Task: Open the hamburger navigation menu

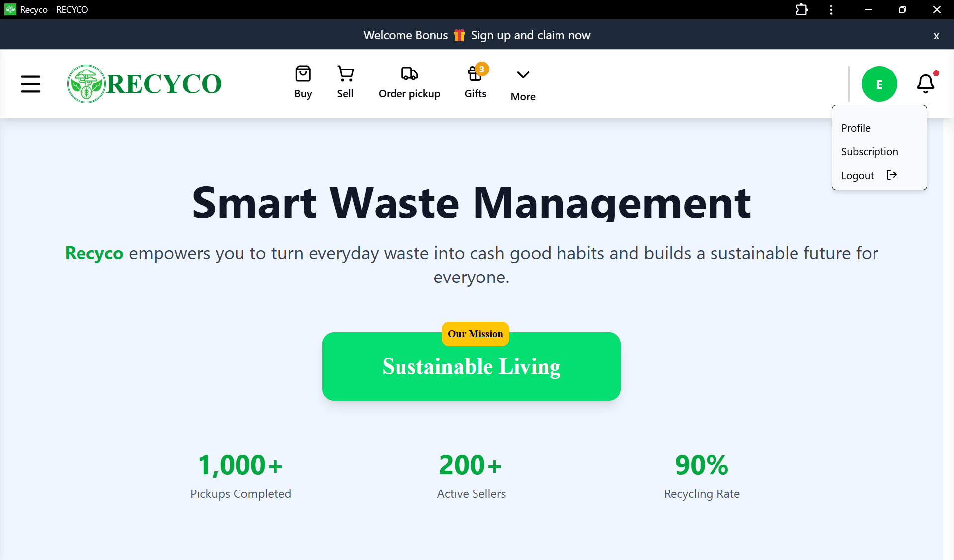Action: tap(30, 84)
